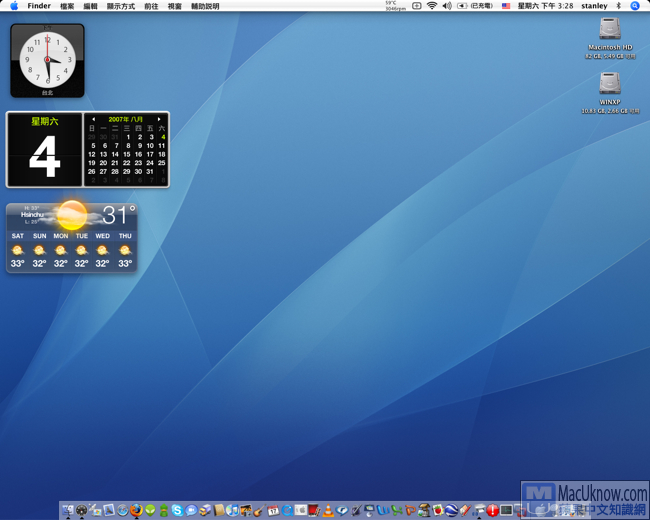Open Spotlight search in menu bar
This screenshot has height=520, width=650.
point(635,6)
